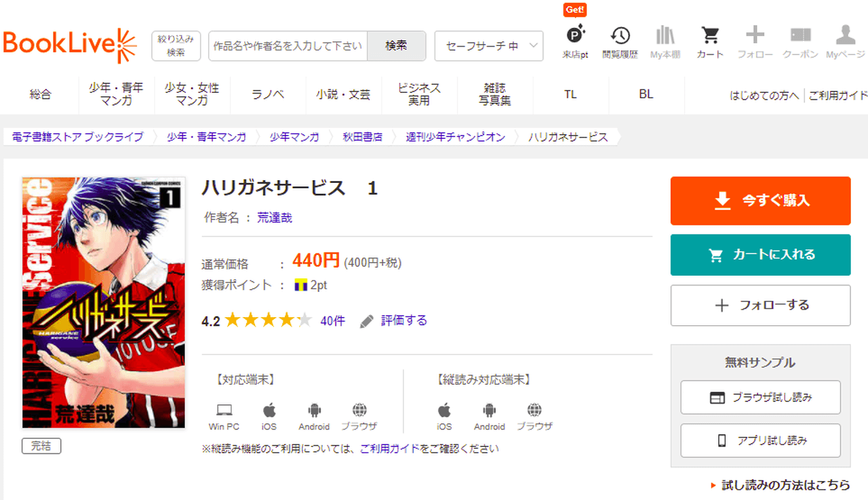Click the 来店pt points icon
The width and height of the screenshot is (868, 500).
[575, 42]
